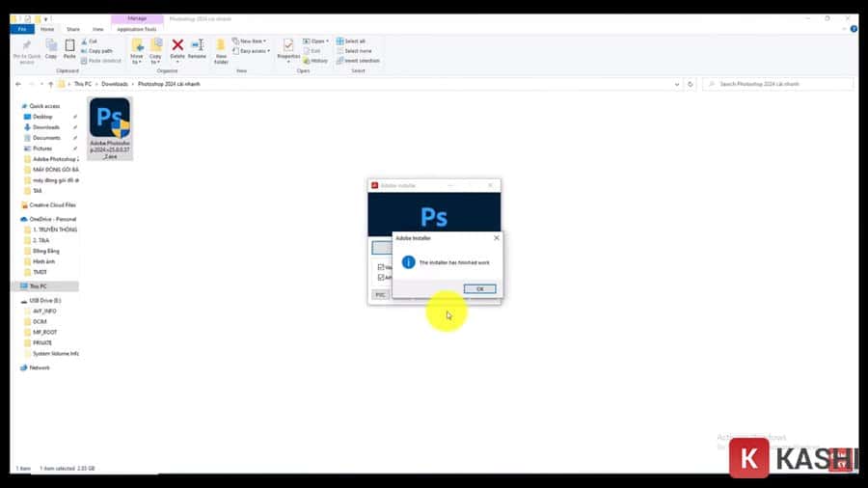Click Copy path in the ribbon
Image resolution: width=868 pixels, height=488 pixels.
point(96,51)
